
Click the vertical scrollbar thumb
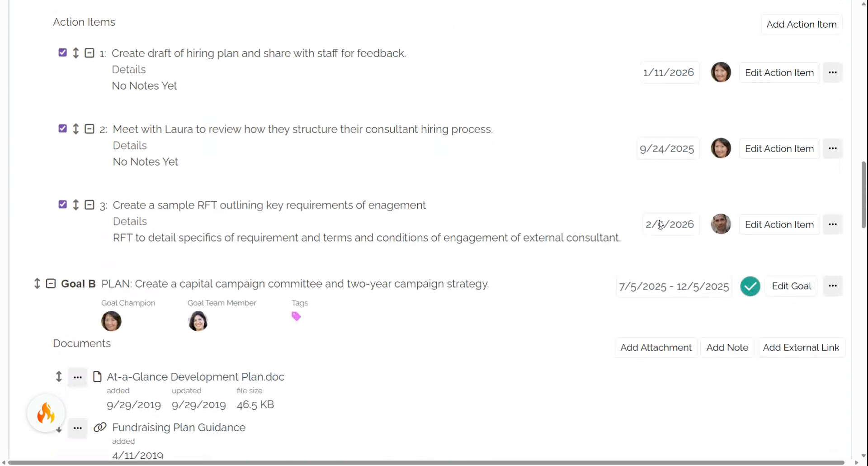point(864,195)
